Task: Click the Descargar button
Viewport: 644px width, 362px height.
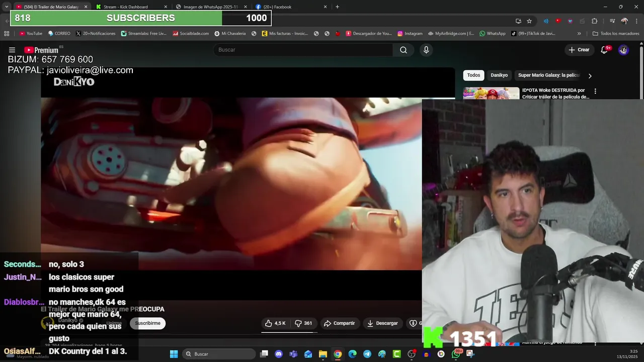Action: point(382,323)
